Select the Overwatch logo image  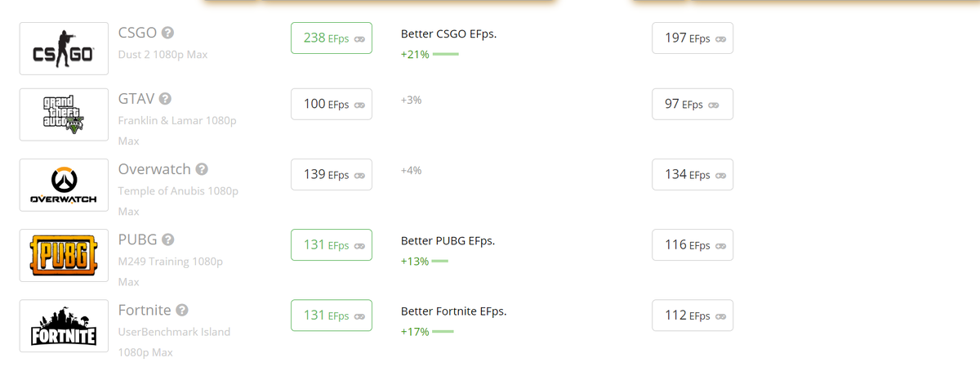(64, 185)
